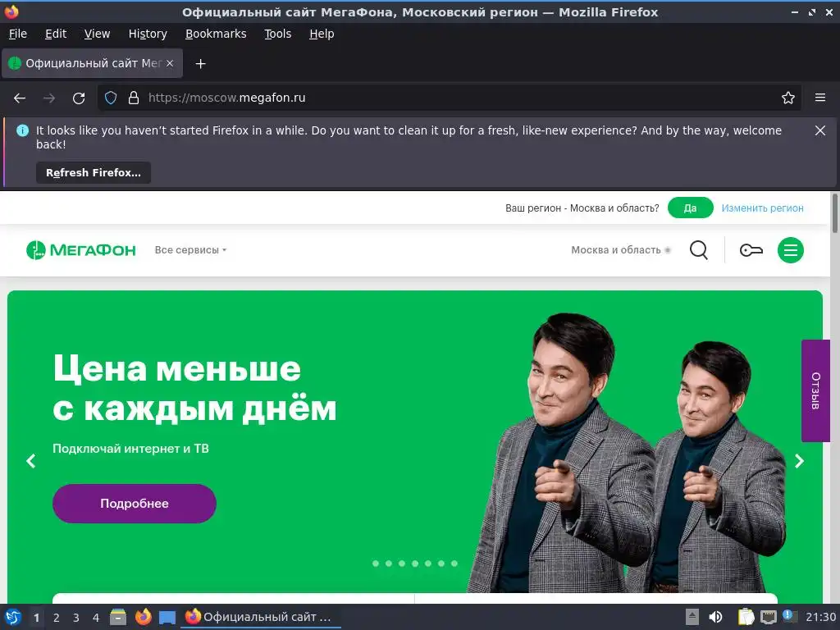Screen dimensions: 840x630
Task: Switch to workspace 1
Action: tap(36, 618)
